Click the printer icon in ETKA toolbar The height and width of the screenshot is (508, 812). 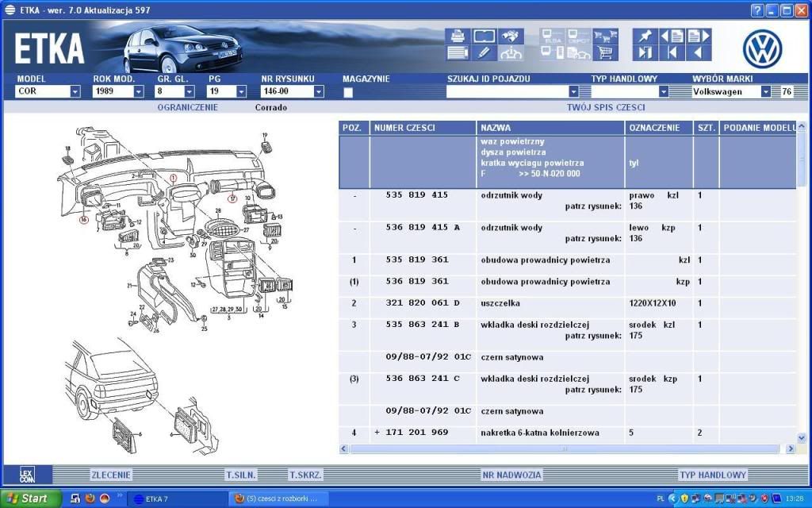458,36
